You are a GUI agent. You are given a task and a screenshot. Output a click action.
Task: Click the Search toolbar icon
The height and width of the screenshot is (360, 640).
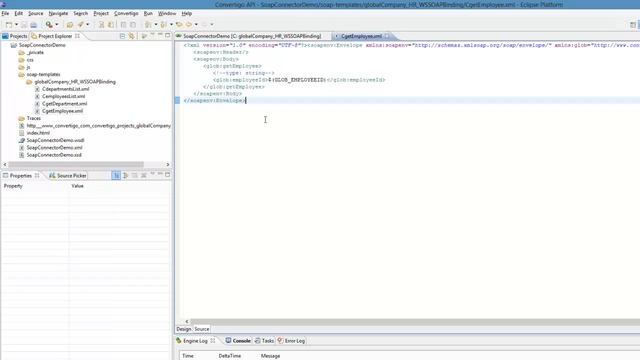(x=49, y=25)
